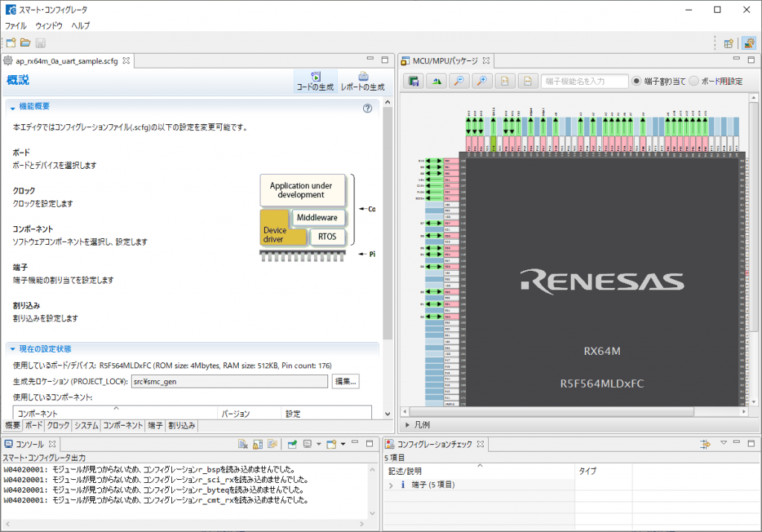Switch to the クロック tab
This screenshot has height=532, width=762.
tap(58, 426)
